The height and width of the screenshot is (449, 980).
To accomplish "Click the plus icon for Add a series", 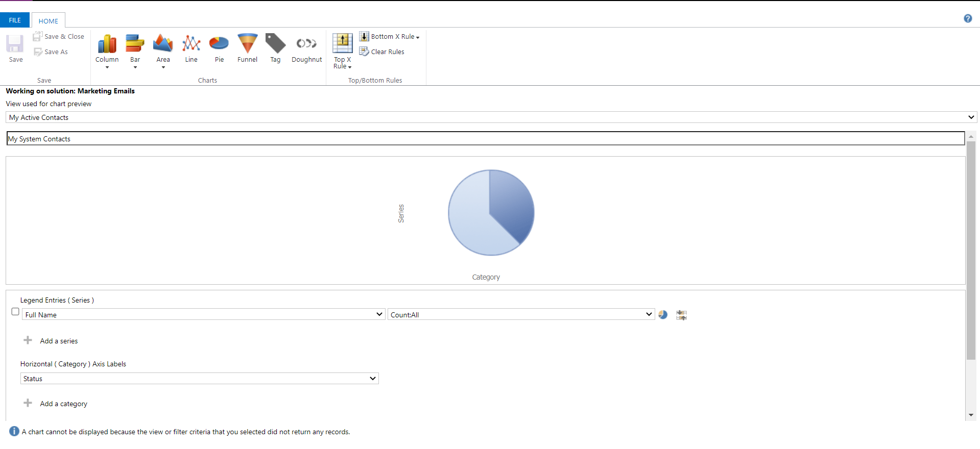I will point(28,340).
